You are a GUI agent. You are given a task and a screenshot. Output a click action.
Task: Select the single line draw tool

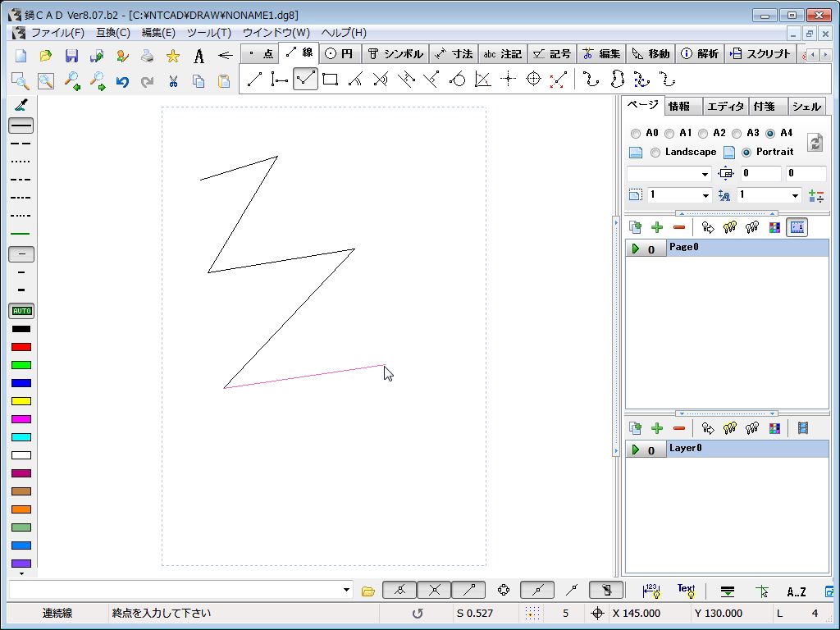254,80
